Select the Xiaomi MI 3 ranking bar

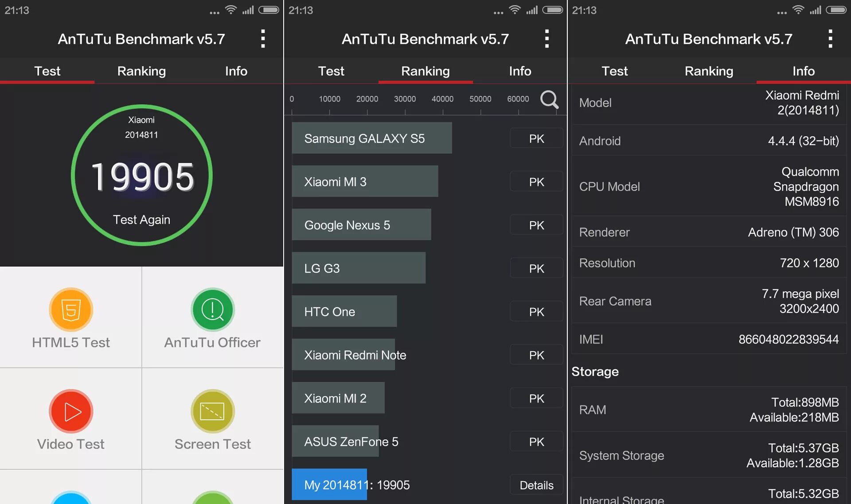(365, 181)
